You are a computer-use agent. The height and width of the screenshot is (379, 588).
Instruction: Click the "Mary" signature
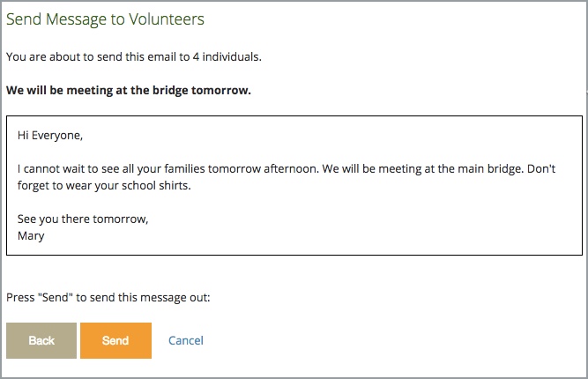(31, 235)
